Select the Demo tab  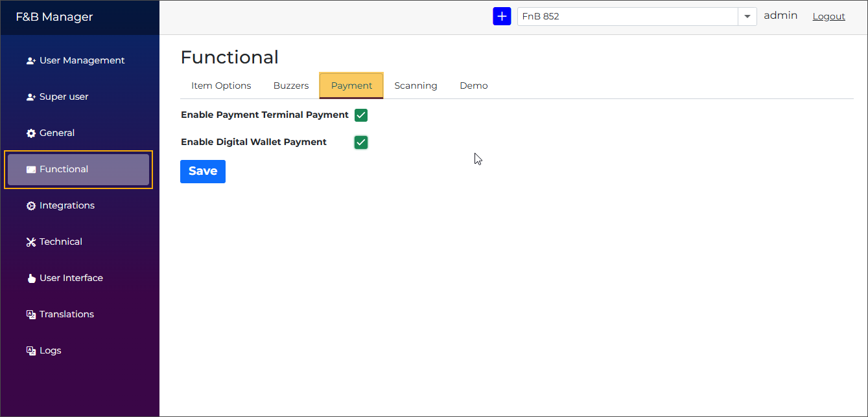pyautogui.click(x=473, y=85)
